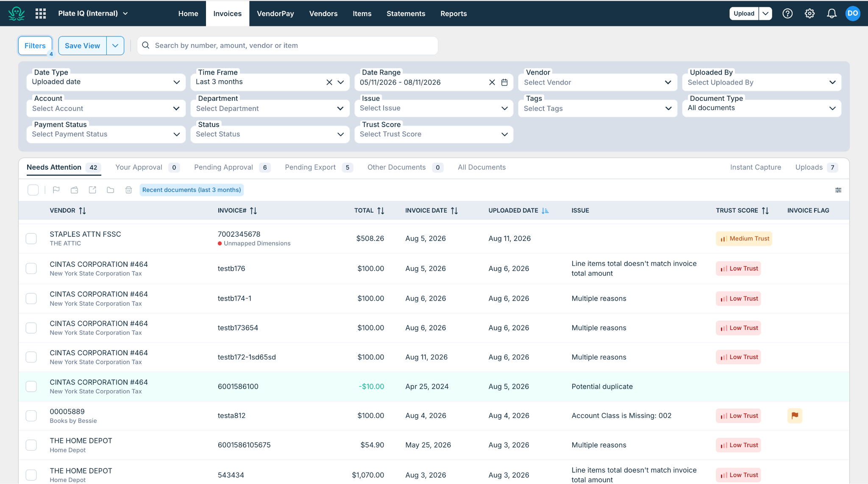This screenshot has height=484, width=868.
Task: Tick checkbox for invoice testb176 row
Action: (x=31, y=268)
